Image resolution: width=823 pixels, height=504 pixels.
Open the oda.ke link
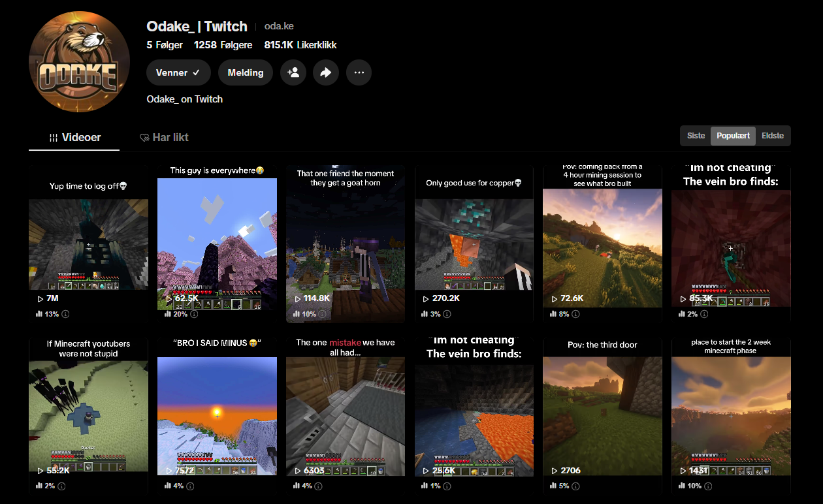279,26
